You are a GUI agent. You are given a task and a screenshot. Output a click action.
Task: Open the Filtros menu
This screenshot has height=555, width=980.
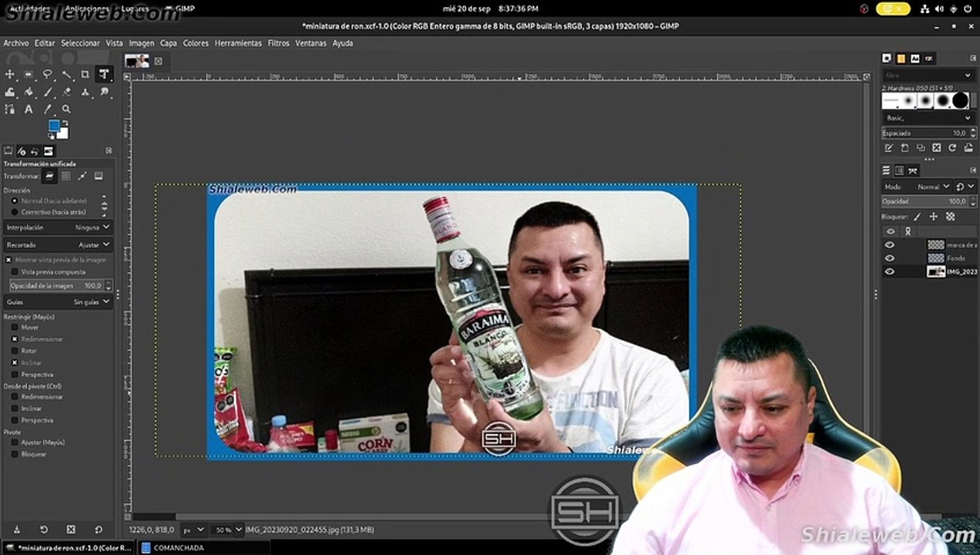279,43
